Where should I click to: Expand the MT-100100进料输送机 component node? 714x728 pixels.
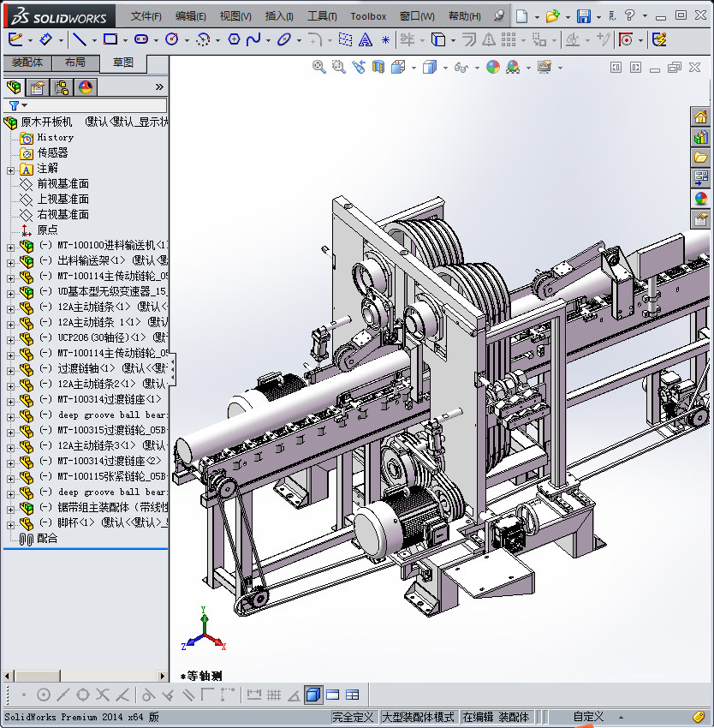[x=10, y=248]
